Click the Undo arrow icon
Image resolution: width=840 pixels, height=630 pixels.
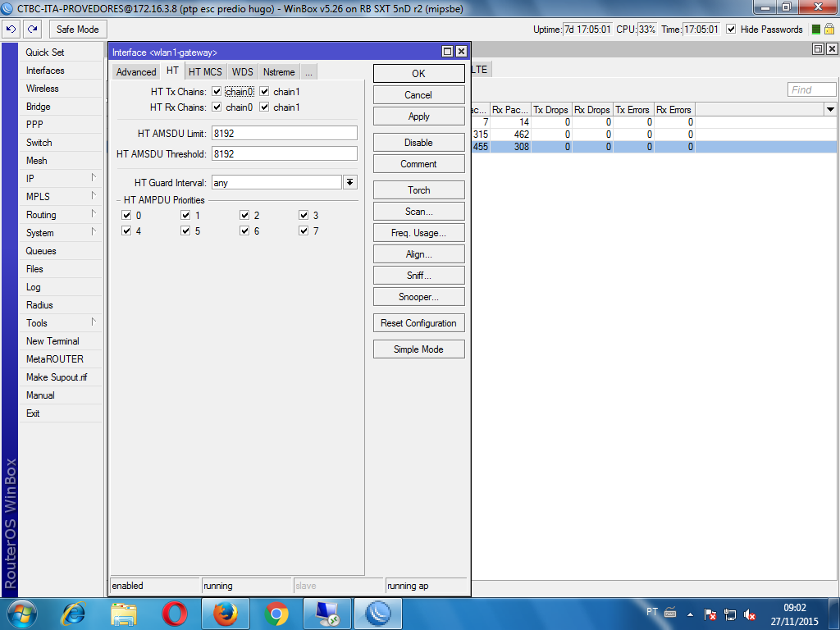[x=11, y=29]
